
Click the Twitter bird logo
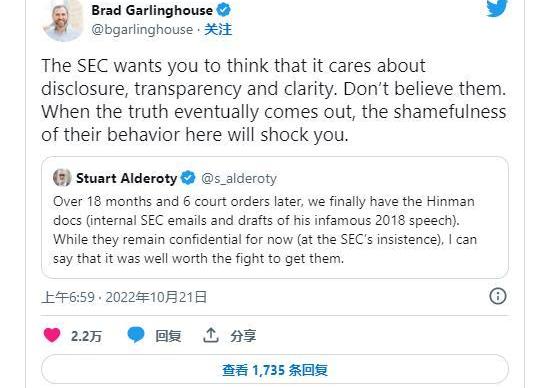click(x=497, y=8)
